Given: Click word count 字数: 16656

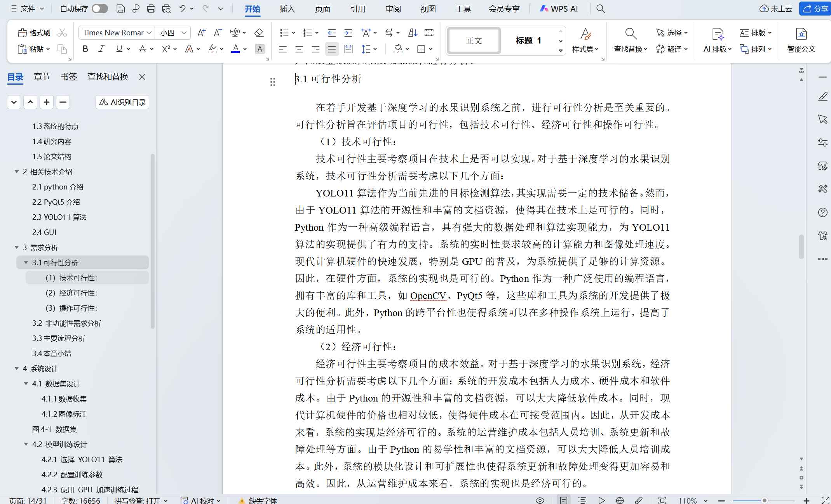Looking at the screenshot, I should (x=80, y=500).
